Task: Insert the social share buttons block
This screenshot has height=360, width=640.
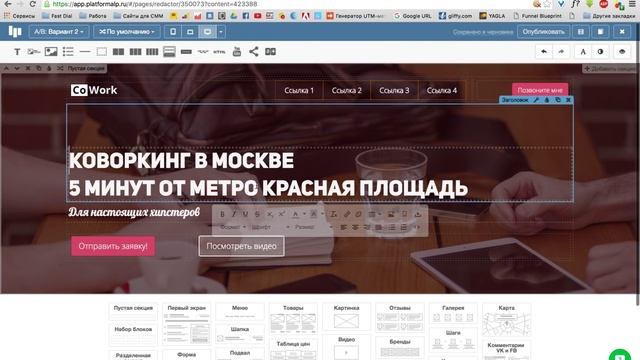Action: pyautogui.click(x=253, y=51)
